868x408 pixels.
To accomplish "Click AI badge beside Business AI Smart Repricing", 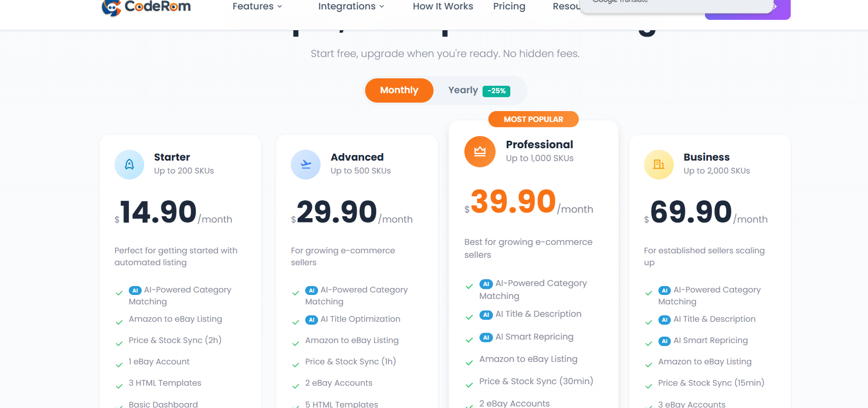I will coord(664,341).
